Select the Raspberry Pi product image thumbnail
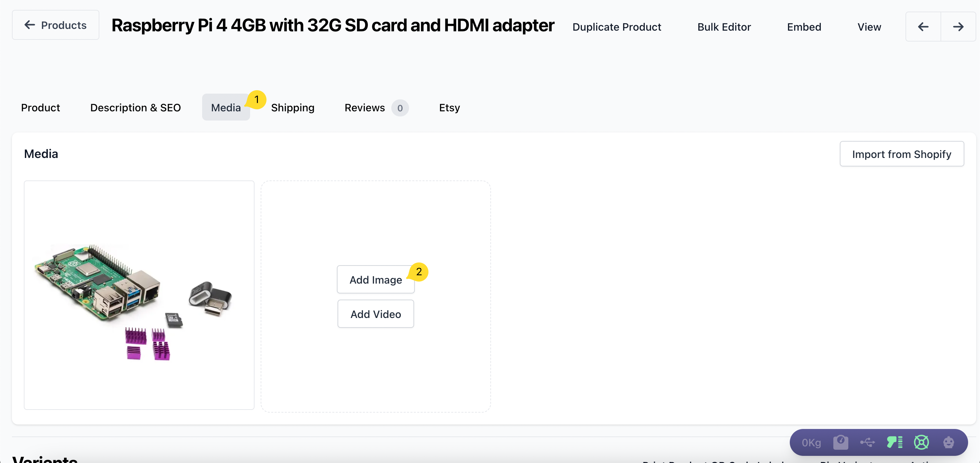The width and height of the screenshot is (980, 463). pos(139,295)
